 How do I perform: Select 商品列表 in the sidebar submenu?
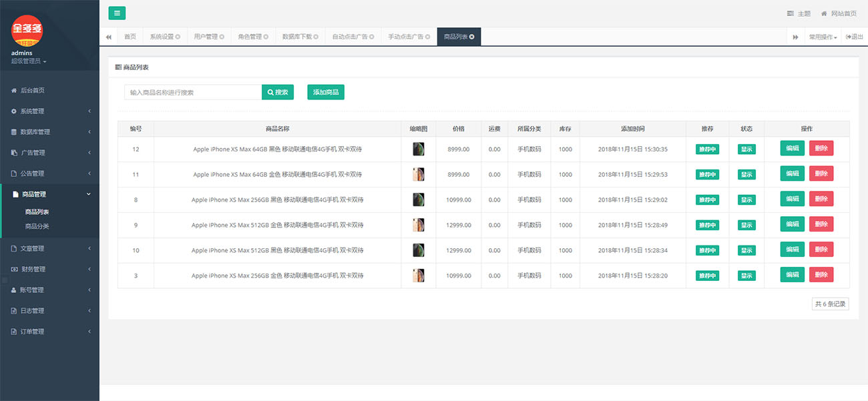tap(37, 212)
